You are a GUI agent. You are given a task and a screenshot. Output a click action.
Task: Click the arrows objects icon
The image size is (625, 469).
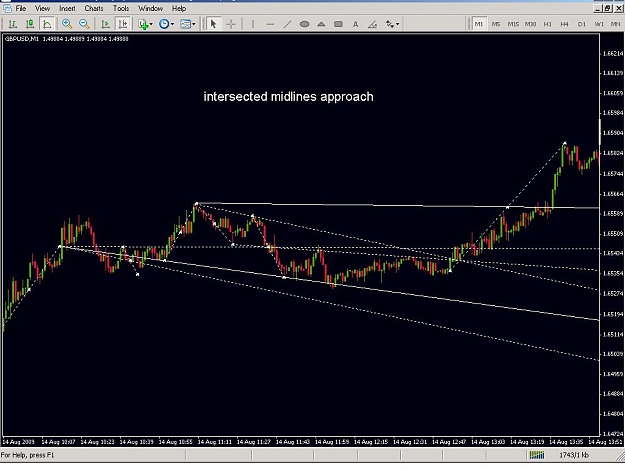click(x=389, y=24)
